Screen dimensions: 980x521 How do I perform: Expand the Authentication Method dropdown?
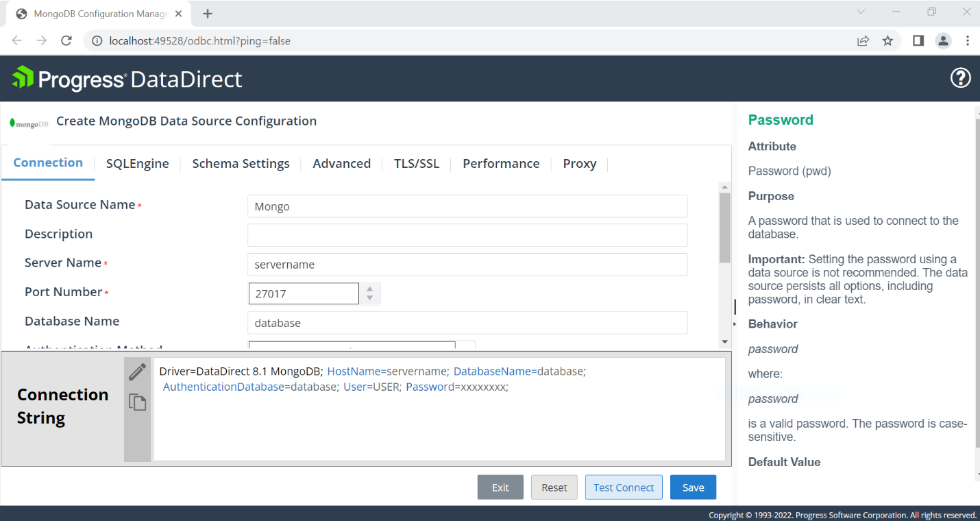point(466,346)
